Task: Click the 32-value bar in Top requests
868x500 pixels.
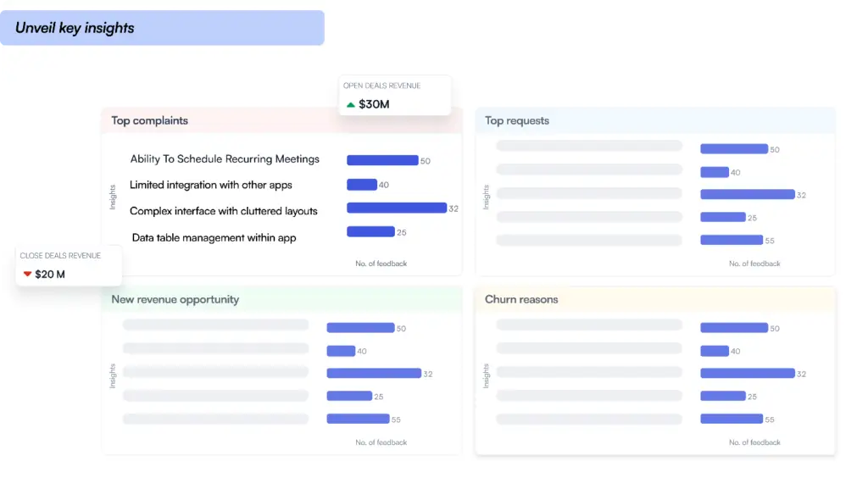Action: 746,194
